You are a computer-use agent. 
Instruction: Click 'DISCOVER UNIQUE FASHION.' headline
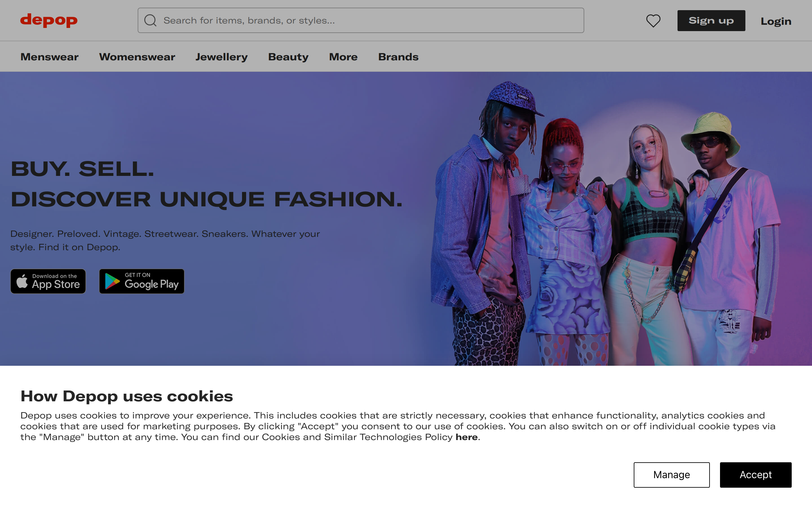(206, 199)
